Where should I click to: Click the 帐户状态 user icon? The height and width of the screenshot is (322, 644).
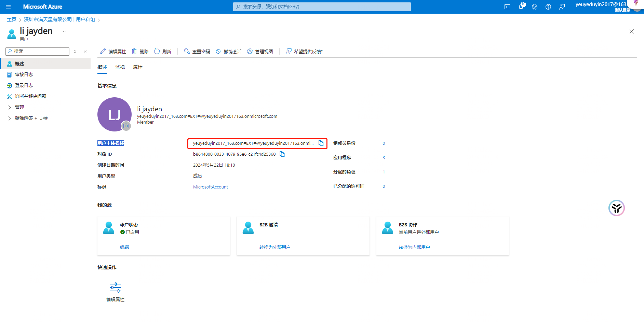tap(109, 228)
